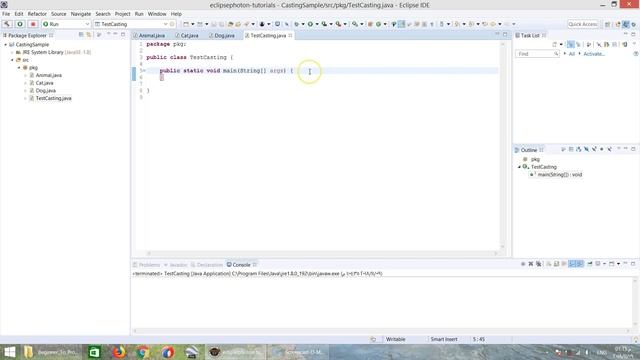This screenshot has width=640, height=360.
Task: Click Remove Launch X icon in Console toolbar
Action: click(x=531, y=264)
